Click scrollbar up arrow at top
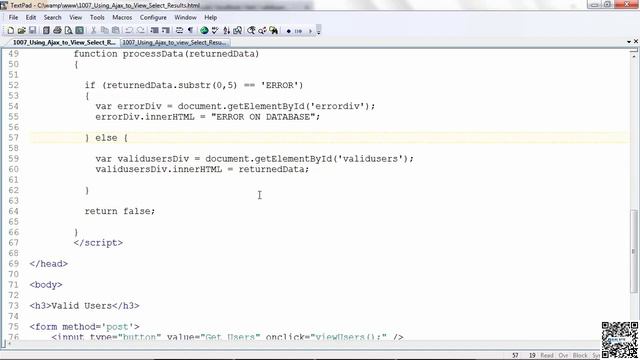 [633, 55]
